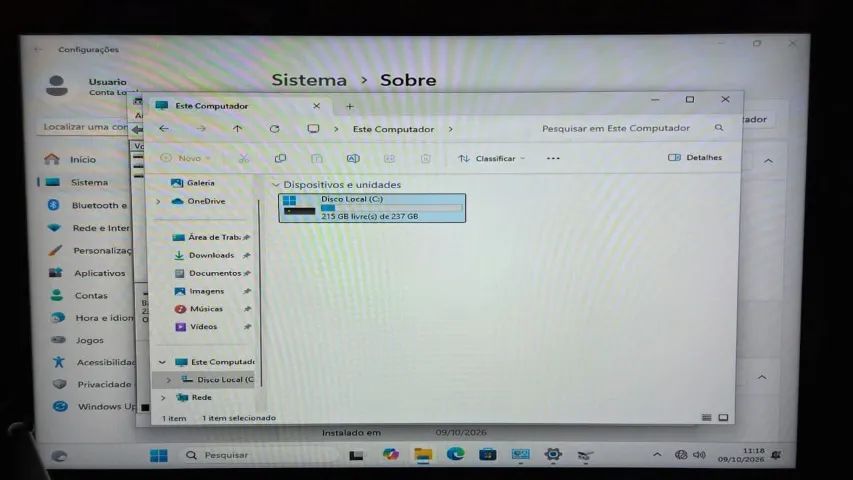The height and width of the screenshot is (480, 853).
Task: Go back in File Explorer
Action: [x=164, y=128]
